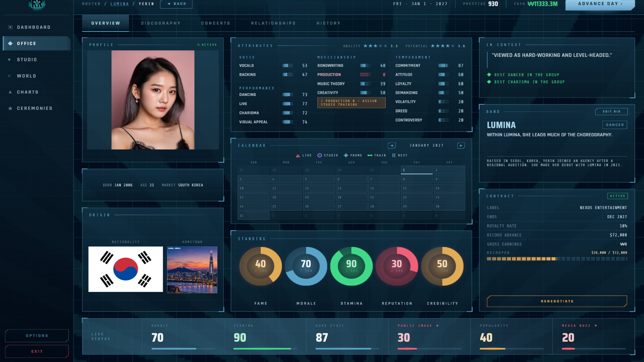Click the Recouped progress bar
This screenshot has height=362, width=644.
click(x=557, y=259)
